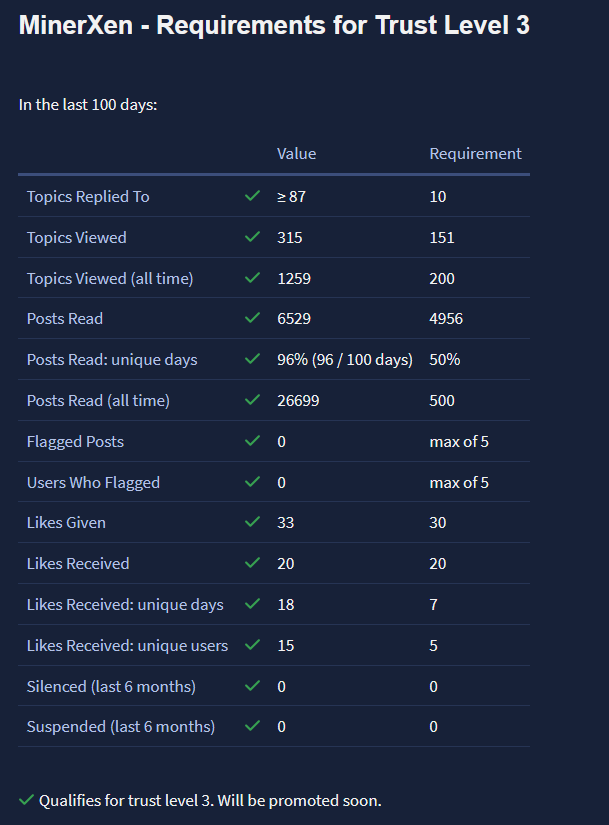Click the "In the last 100 days" text
Viewport: 609px width, 825px height.
coord(88,104)
